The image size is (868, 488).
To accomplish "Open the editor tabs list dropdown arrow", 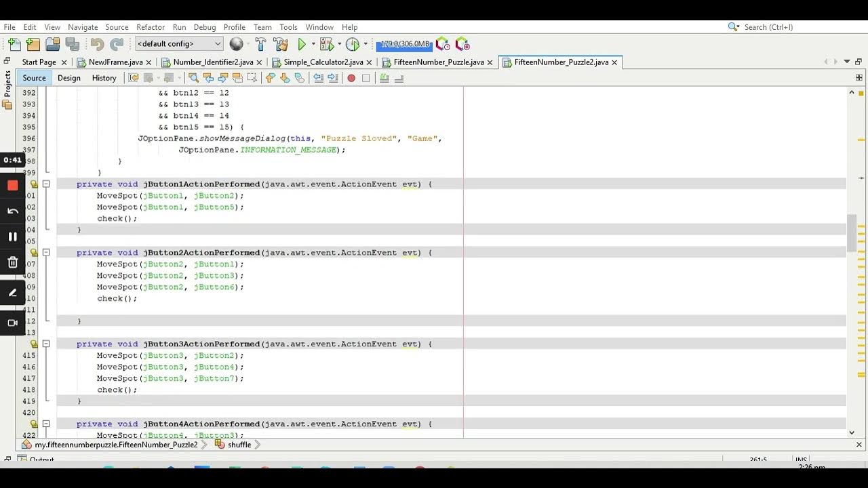I will (847, 62).
